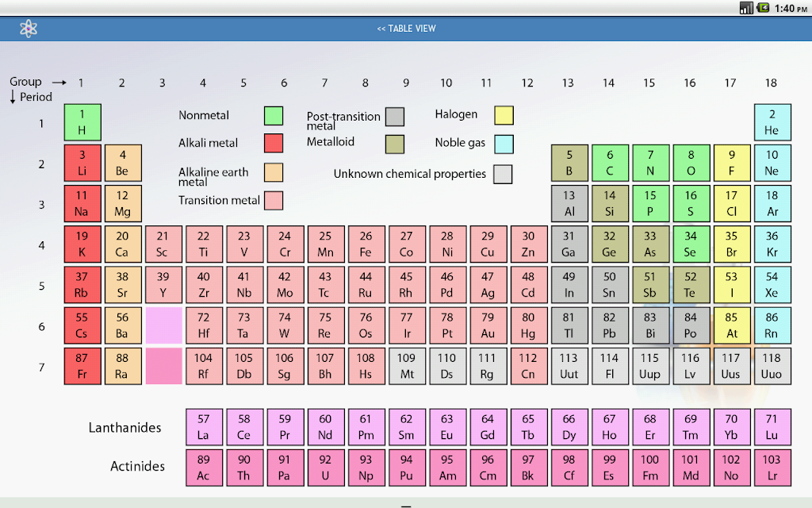Choose the Uranium (U) tile
This screenshot has width=812, height=508.
326,468
